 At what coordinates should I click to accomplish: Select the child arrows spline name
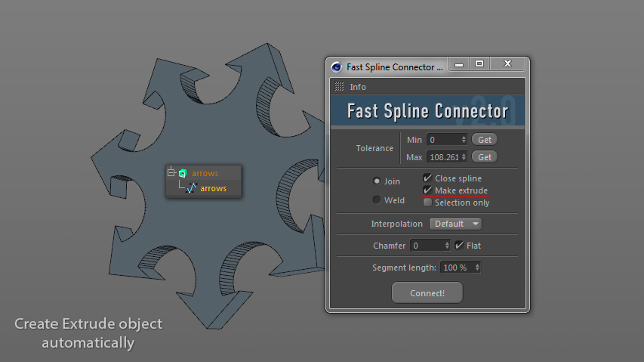click(213, 188)
